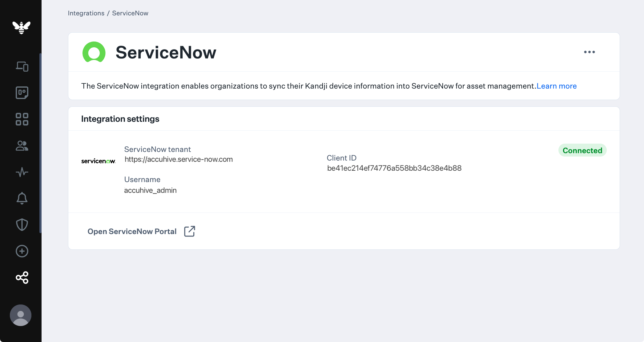Open the Alerts bell icon

pyautogui.click(x=22, y=198)
